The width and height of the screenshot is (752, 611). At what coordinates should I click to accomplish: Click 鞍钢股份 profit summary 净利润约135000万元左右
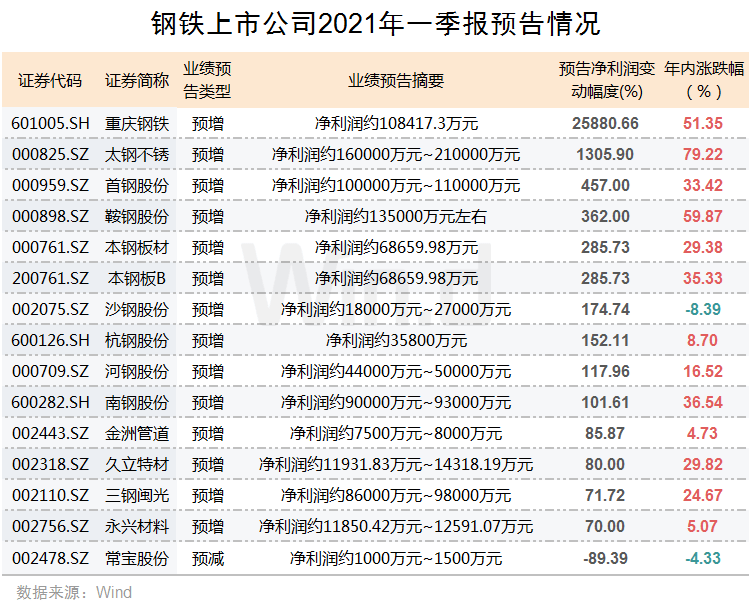396,217
